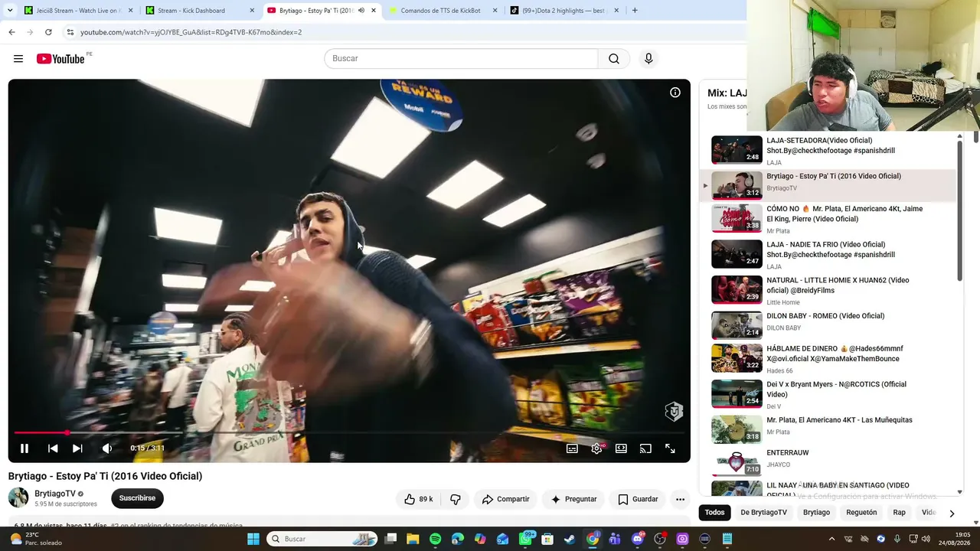The height and width of the screenshot is (551, 980).
Task: Enter fullscreen mode
Action: coord(670,448)
